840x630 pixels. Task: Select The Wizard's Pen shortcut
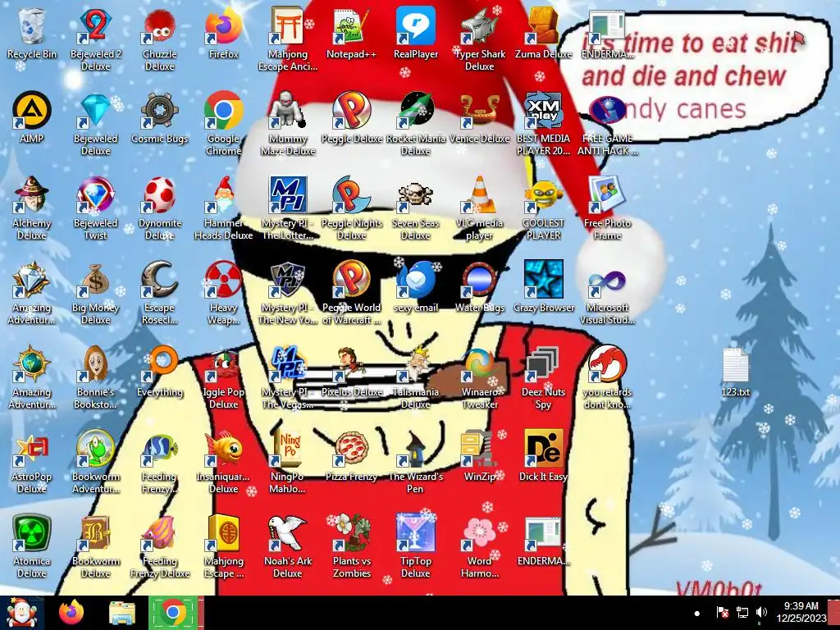(416, 461)
